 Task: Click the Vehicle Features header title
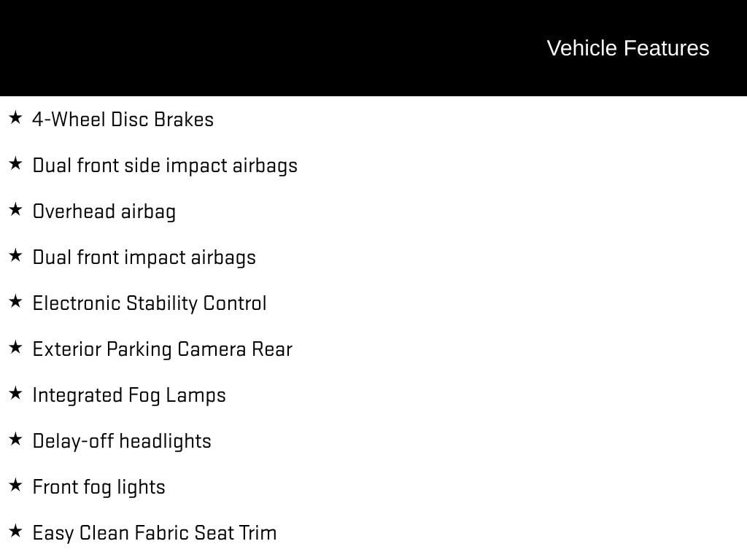627,48
